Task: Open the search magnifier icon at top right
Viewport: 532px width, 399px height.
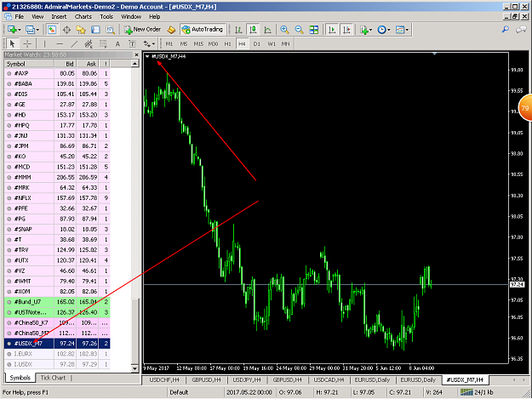Action: [x=506, y=30]
